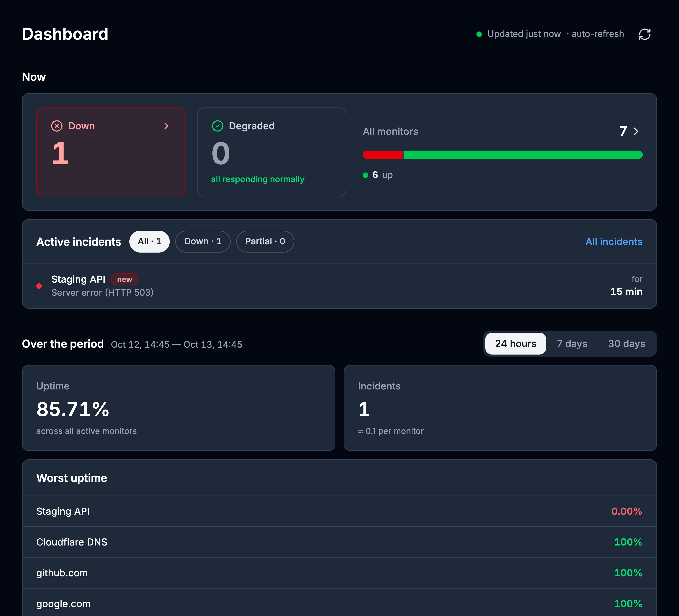
Task: Filter incidents by Partial · 0
Action: (265, 241)
